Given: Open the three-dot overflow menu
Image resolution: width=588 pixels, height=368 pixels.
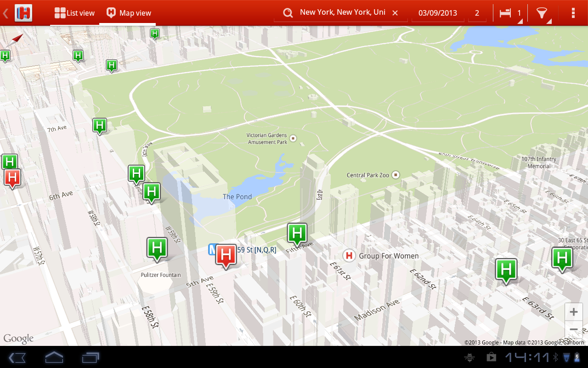Looking at the screenshot, I should 573,13.
